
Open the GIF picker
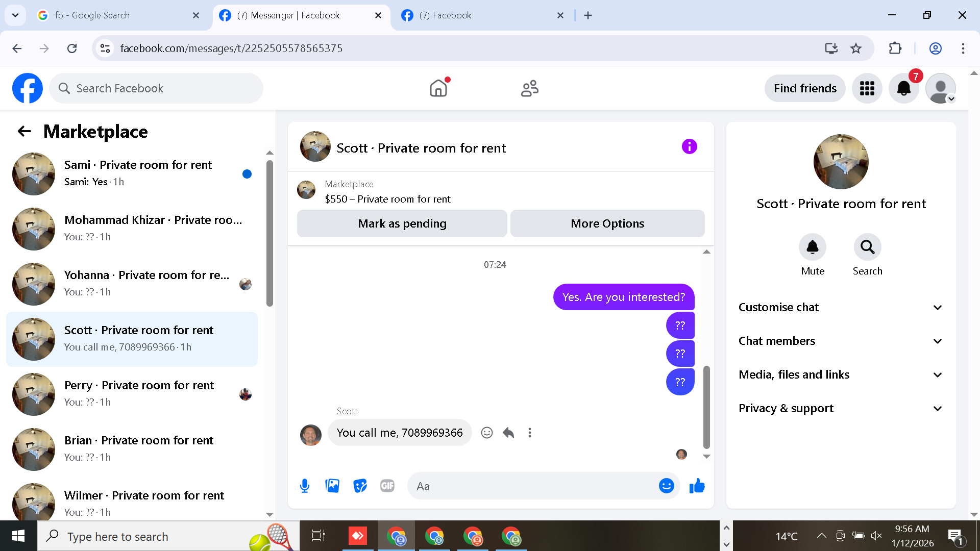tap(387, 486)
